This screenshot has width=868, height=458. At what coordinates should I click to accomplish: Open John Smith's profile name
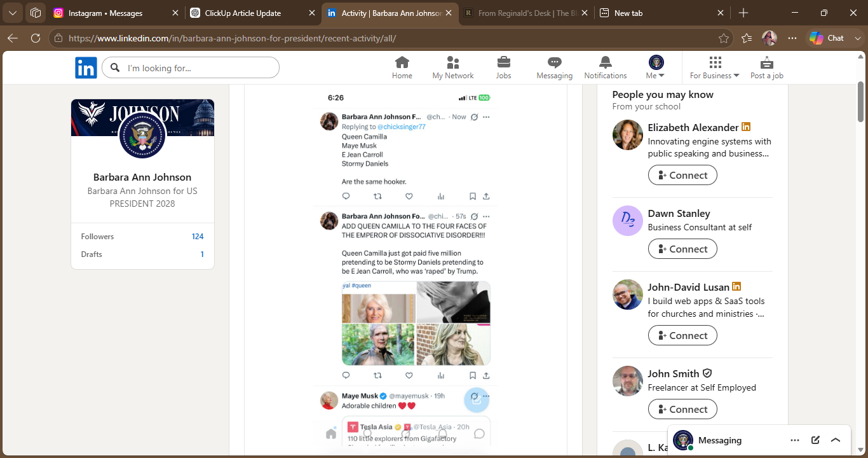(674, 373)
